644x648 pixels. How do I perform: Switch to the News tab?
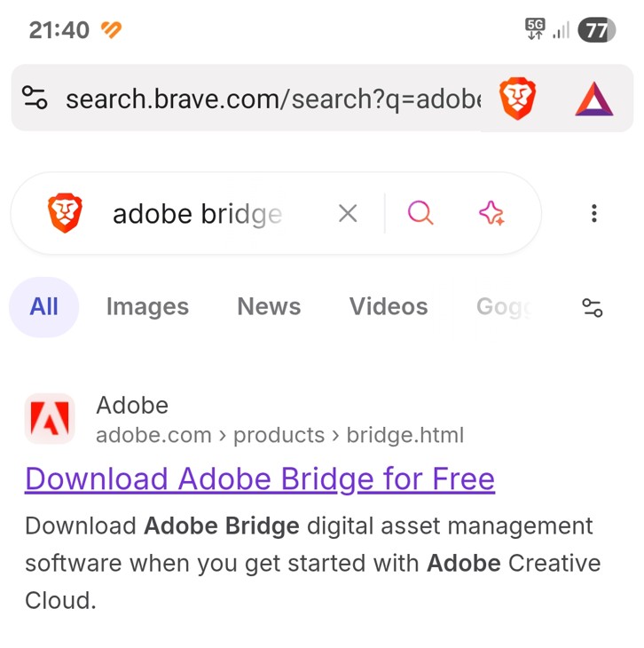269,307
